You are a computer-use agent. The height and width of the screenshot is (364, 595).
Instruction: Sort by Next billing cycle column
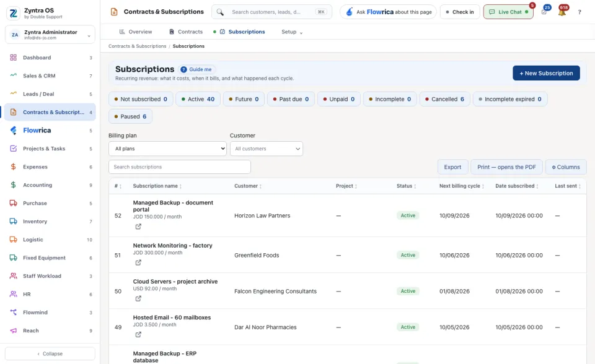[x=461, y=186]
